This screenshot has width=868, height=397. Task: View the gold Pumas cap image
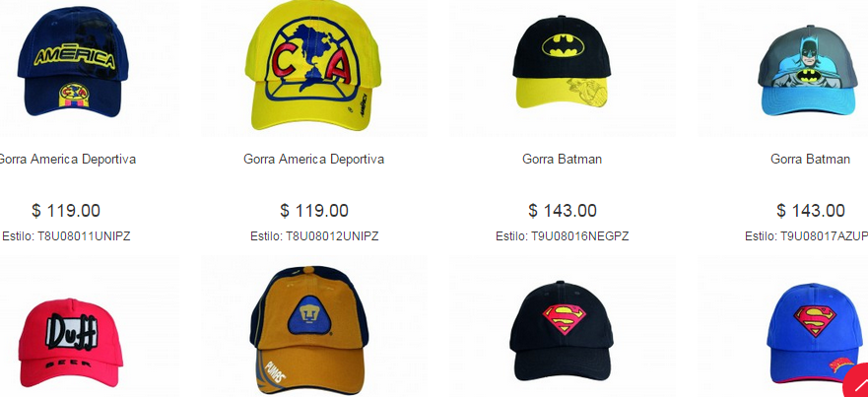(x=309, y=331)
